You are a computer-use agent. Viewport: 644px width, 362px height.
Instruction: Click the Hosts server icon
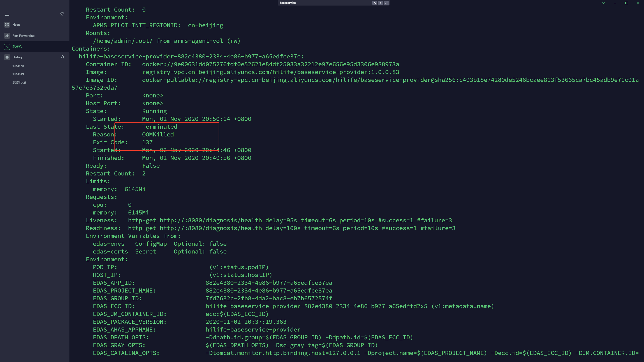point(7,25)
